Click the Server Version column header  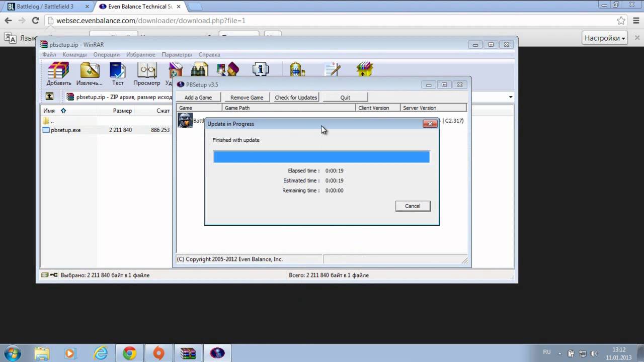[433, 108]
